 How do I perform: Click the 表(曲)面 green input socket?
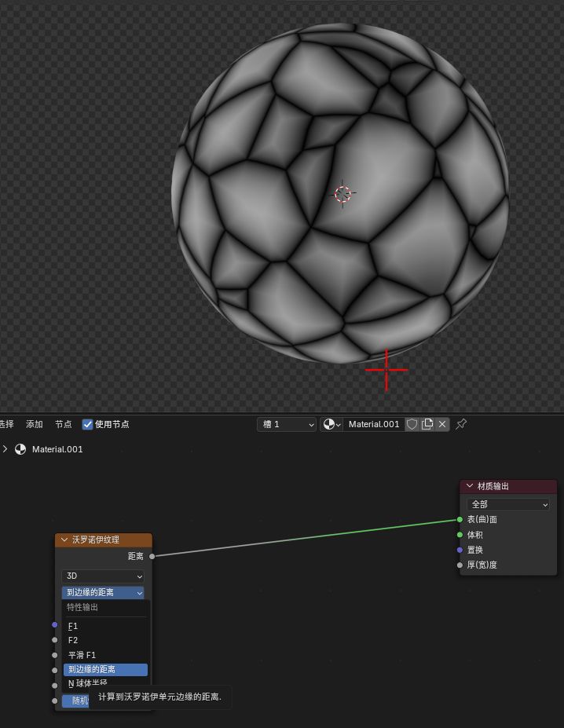click(460, 519)
